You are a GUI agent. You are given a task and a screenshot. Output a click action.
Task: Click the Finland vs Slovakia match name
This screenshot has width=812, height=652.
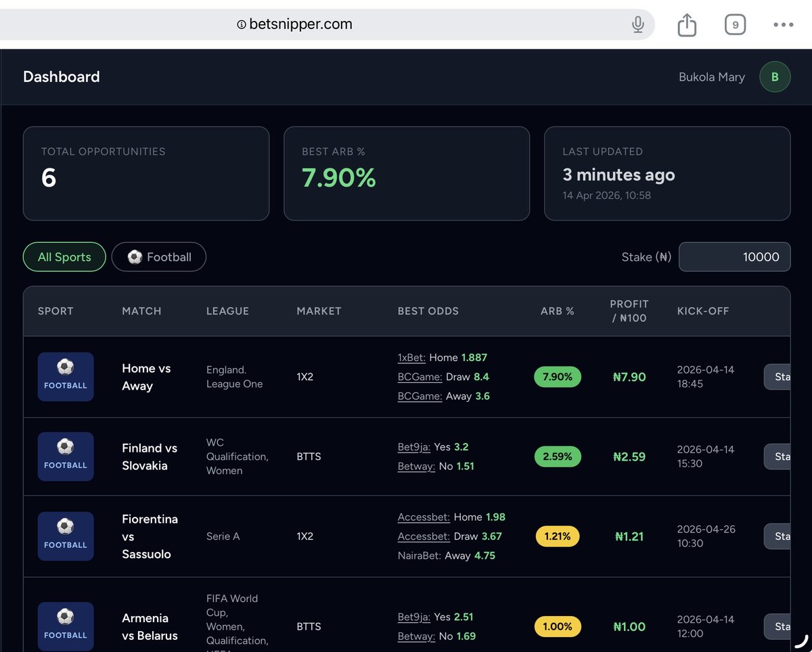(x=150, y=457)
